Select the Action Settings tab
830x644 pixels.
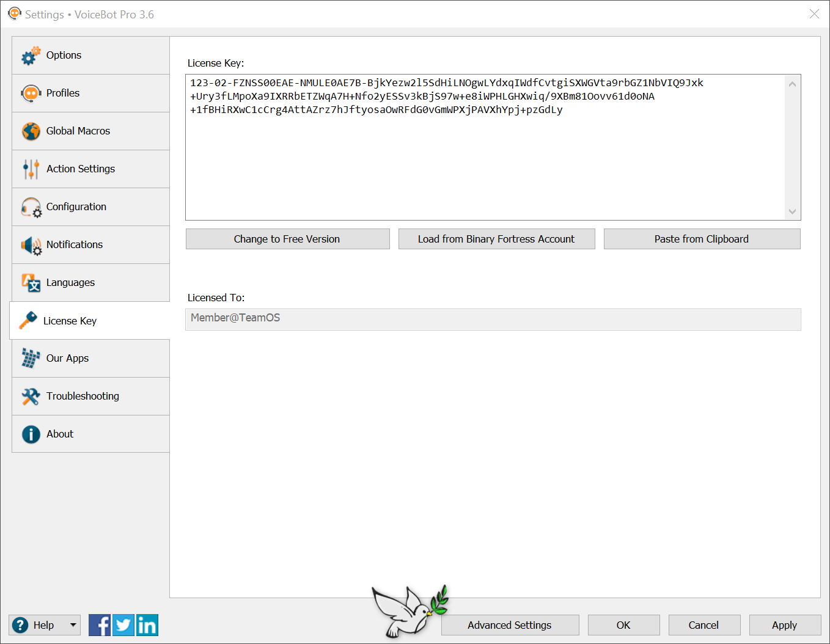click(90, 169)
